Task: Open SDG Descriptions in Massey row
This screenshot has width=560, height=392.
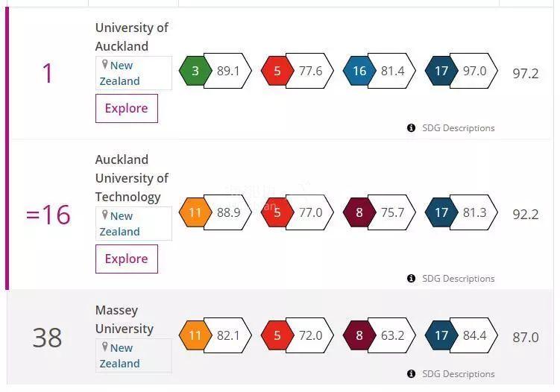Action: click(x=458, y=374)
